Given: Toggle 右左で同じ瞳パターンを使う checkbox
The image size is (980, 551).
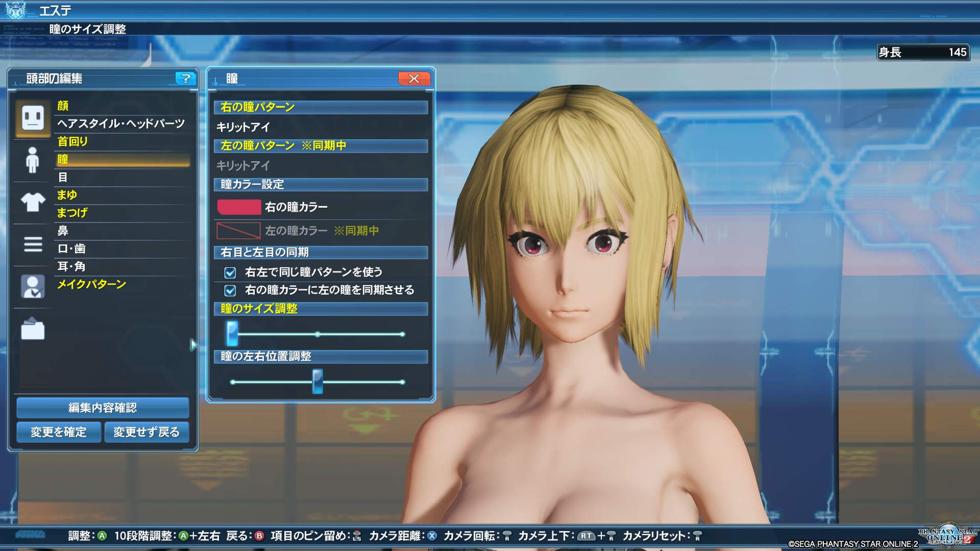Looking at the screenshot, I should 230,272.
